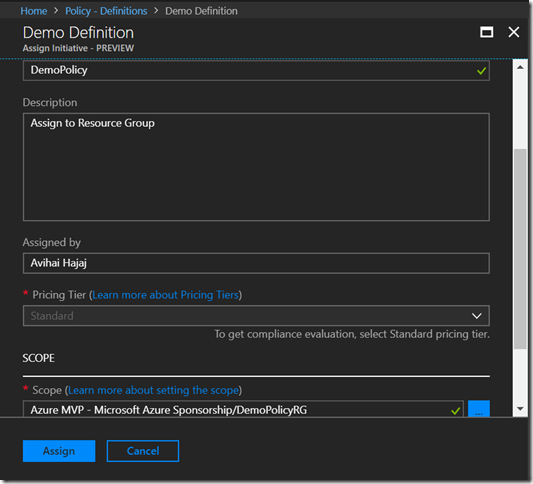Screen dimensions: 533x484
Task: Click the Assign button
Action: tap(59, 451)
